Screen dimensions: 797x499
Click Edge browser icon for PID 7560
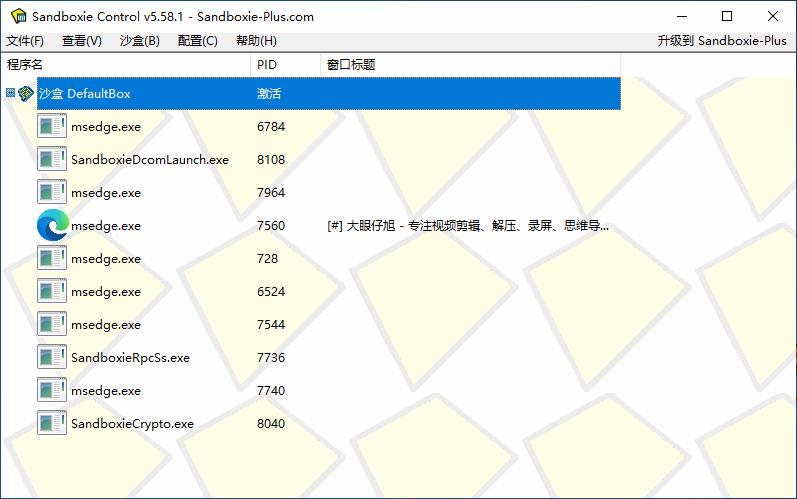pos(53,225)
